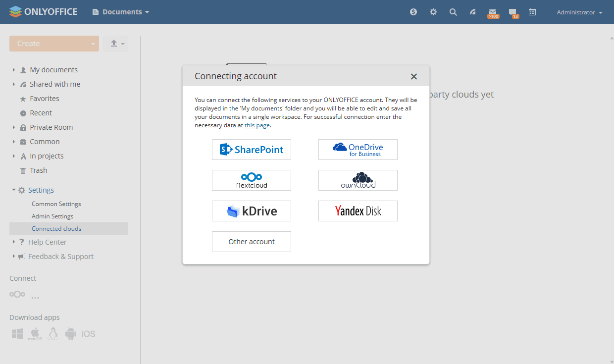Open Admin Settings
The width and height of the screenshot is (614, 364).
pos(52,216)
